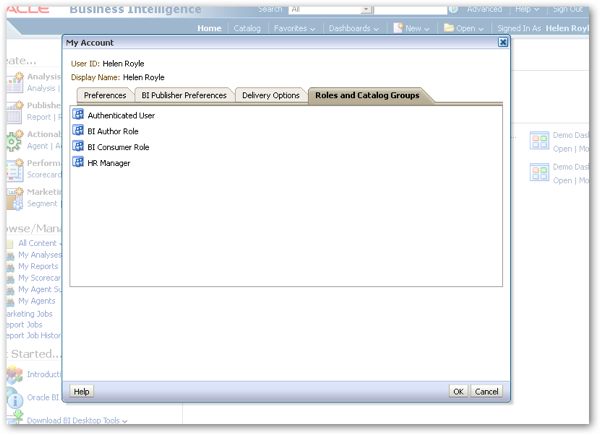Click the Cancel button
The width and height of the screenshot is (600, 435).
pyautogui.click(x=486, y=391)
